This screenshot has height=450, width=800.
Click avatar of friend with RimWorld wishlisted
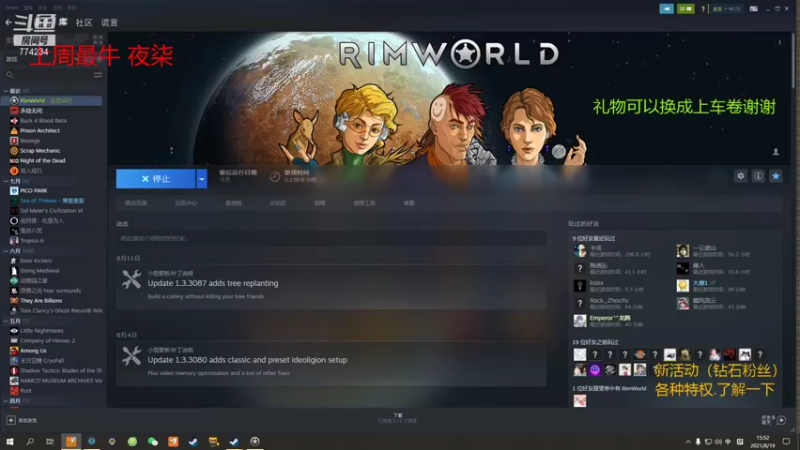(x=580, y=401)
